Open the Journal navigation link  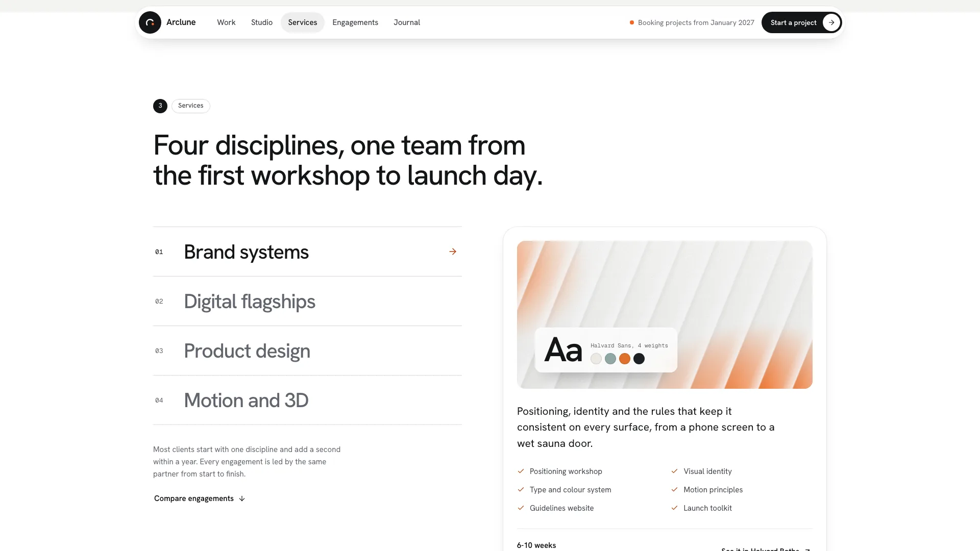pyautogui.click(x=407, y=22)
